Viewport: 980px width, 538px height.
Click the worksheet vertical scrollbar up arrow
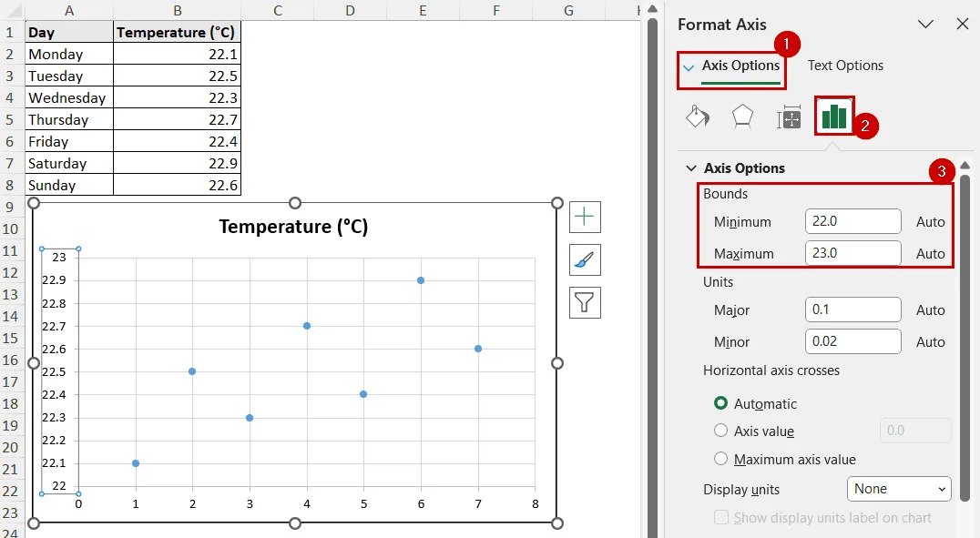[x=652, y=9]
